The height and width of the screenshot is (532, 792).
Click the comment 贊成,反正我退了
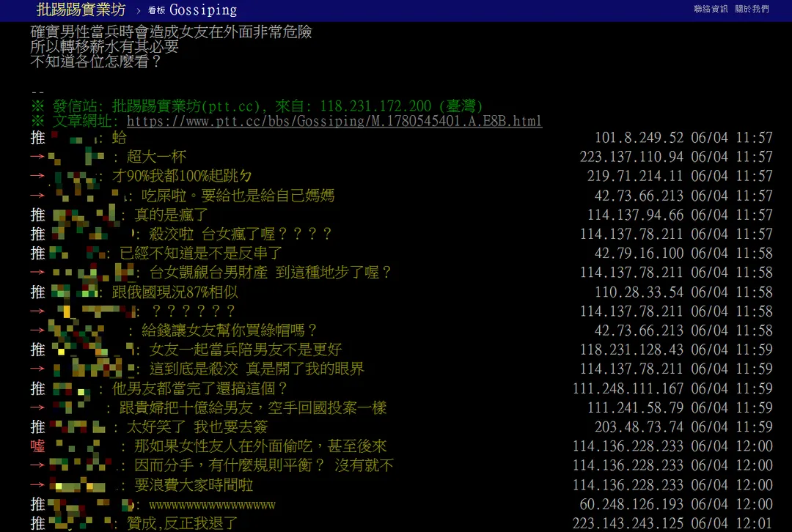[182, 523]
